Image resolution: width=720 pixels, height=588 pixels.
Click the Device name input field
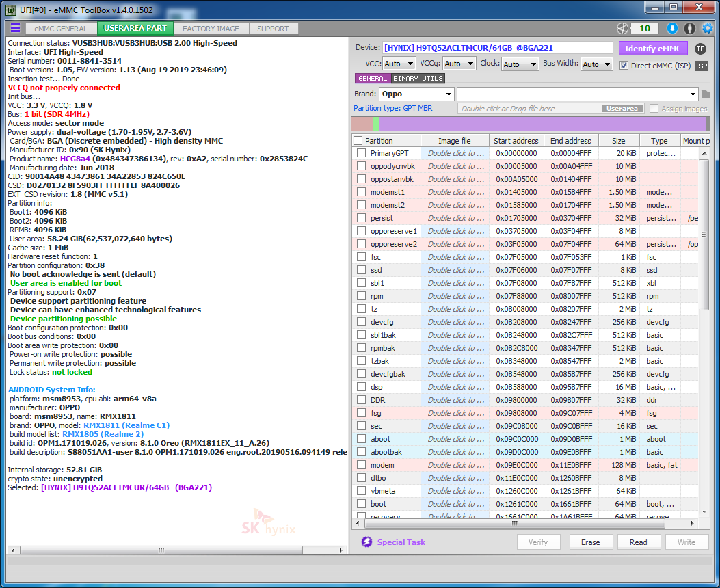[x=497, y=48]
